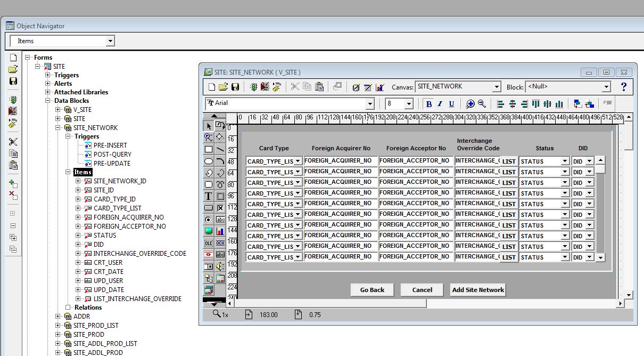The height and width of the screenshot is (356, 644).
Task: Open the Canvas dropdown showing SITE_NETWORK
Action: click(496, 87)
